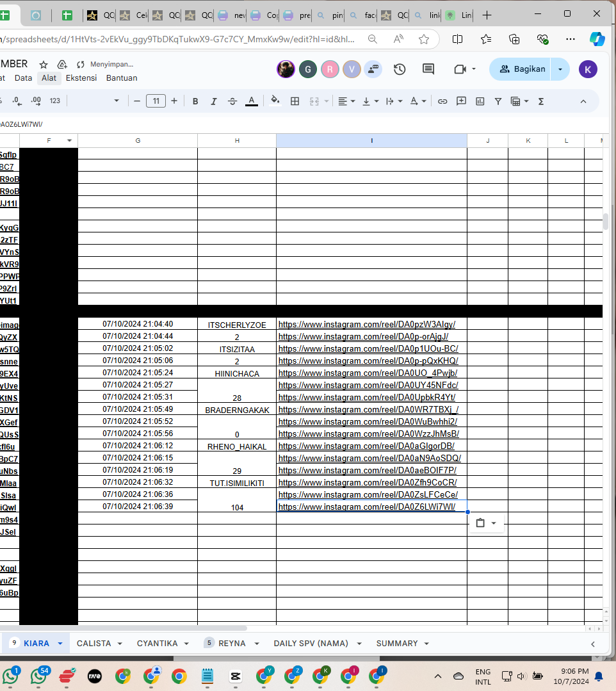Open the K account avatar
This screenshot has height=691, width=616.
coord(588,69)
